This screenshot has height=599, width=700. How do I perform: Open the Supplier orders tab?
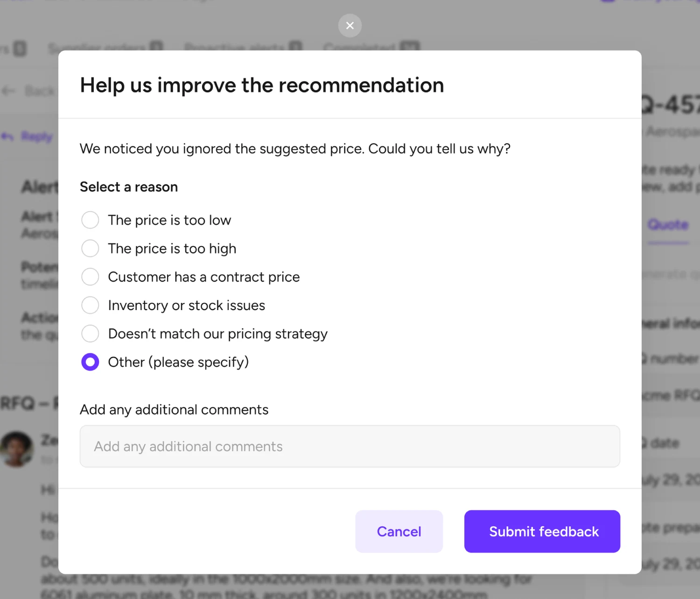[97, 47]
